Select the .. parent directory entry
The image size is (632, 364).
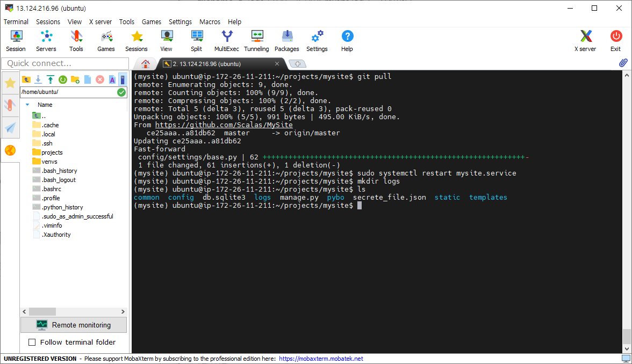click(39, 116)
